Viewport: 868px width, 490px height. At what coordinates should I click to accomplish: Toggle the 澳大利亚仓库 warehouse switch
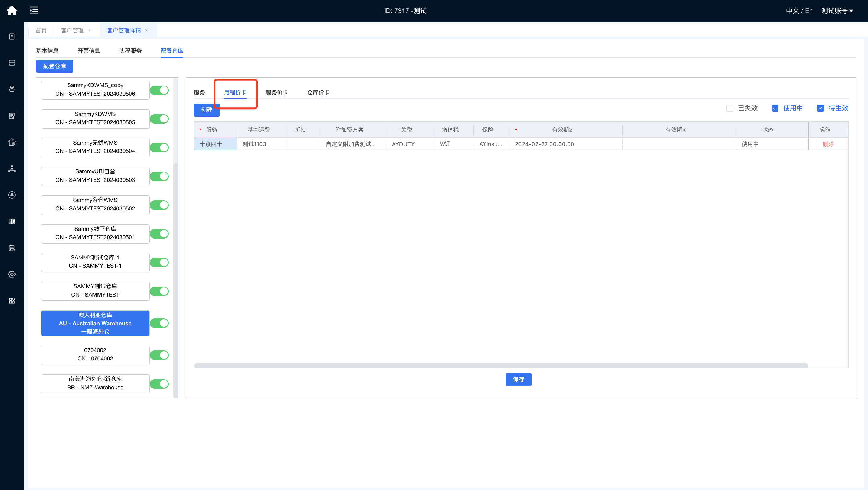pos(159,323)
